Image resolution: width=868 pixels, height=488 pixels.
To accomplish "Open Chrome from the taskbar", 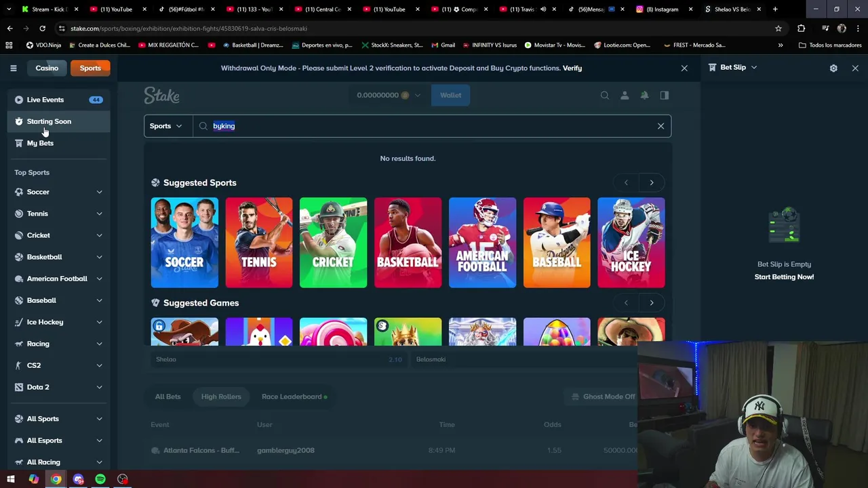I will 56,479.
